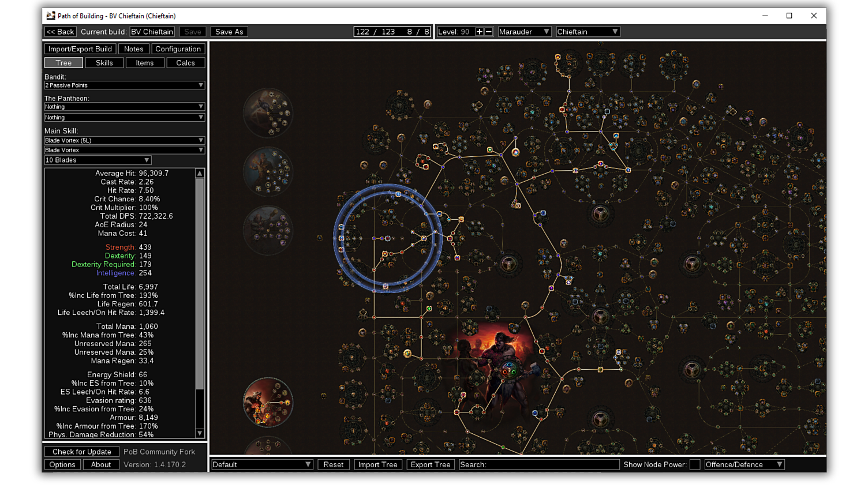Click the stats panel scroll up arrow
This screenshot has height=488, width=868.
(200, 173)
